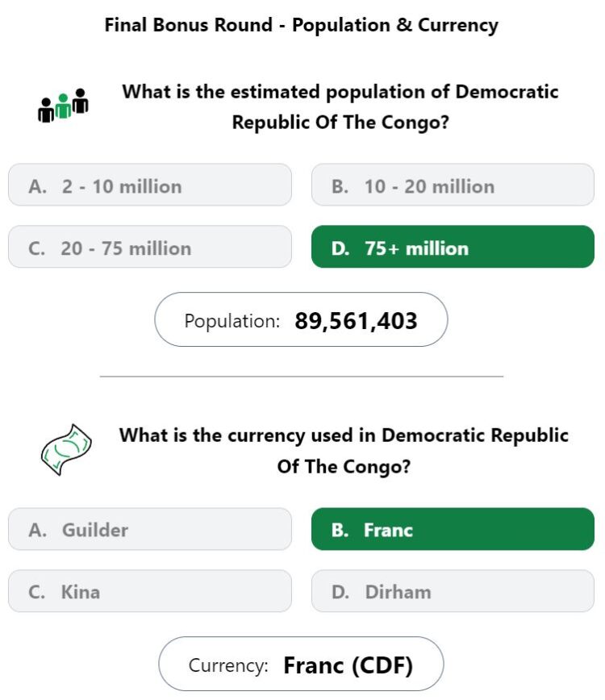Select the highlighted B. Franc answer

click(x=453, y=529)
